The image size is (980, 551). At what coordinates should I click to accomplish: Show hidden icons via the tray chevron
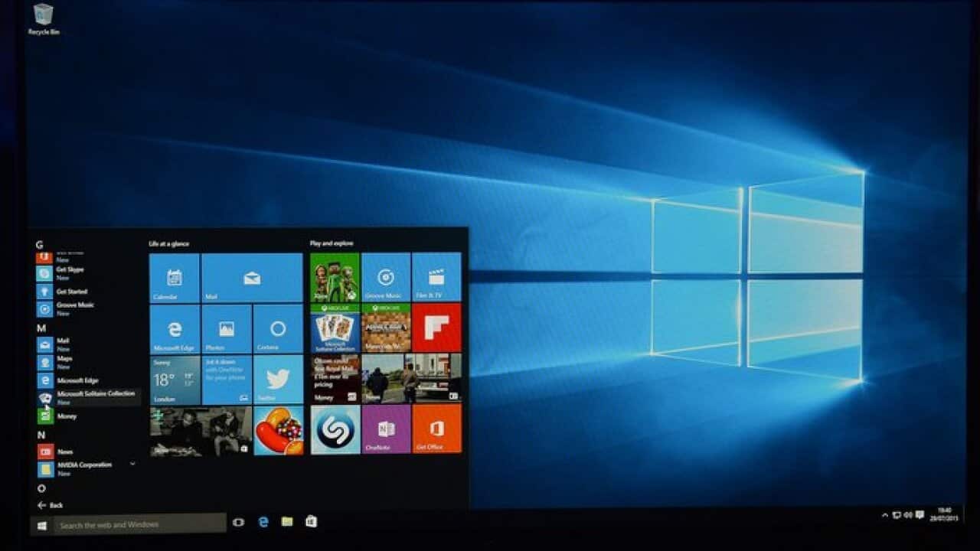[x=885, y=514]
